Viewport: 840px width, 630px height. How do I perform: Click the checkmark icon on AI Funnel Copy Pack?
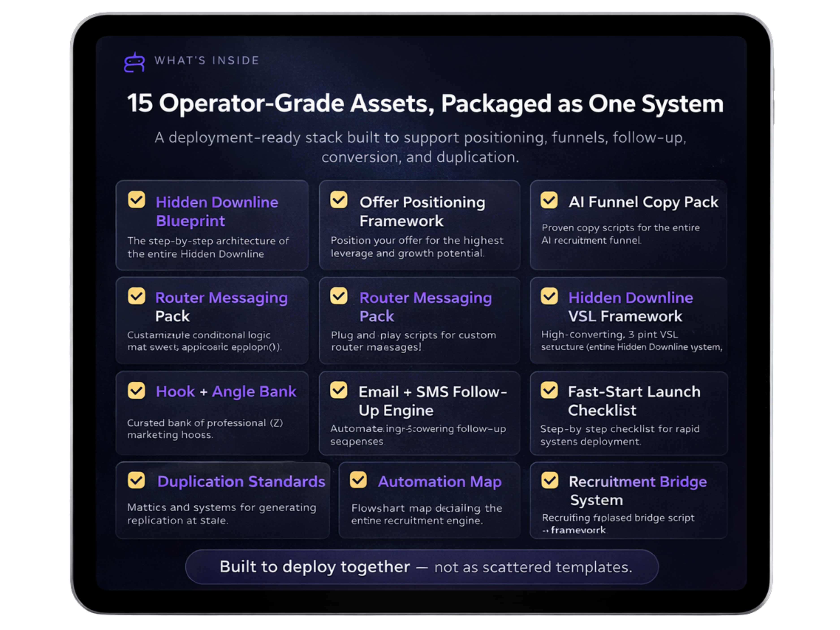549,200
